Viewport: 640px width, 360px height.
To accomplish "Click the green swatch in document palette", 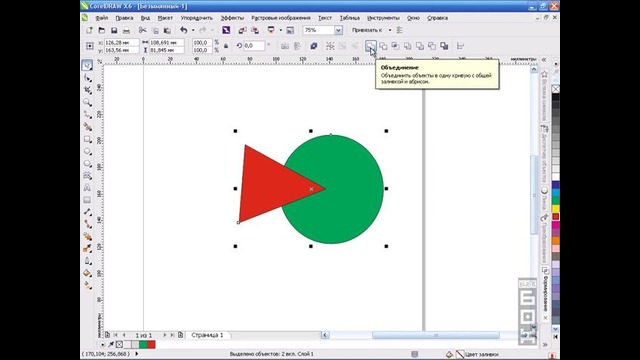I will 143,345.
